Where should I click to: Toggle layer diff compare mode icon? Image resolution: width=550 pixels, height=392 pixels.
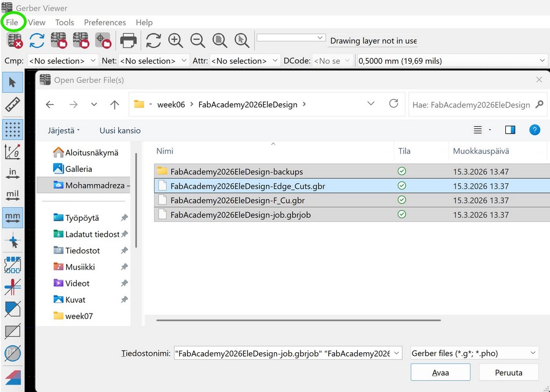pos(13,377)
